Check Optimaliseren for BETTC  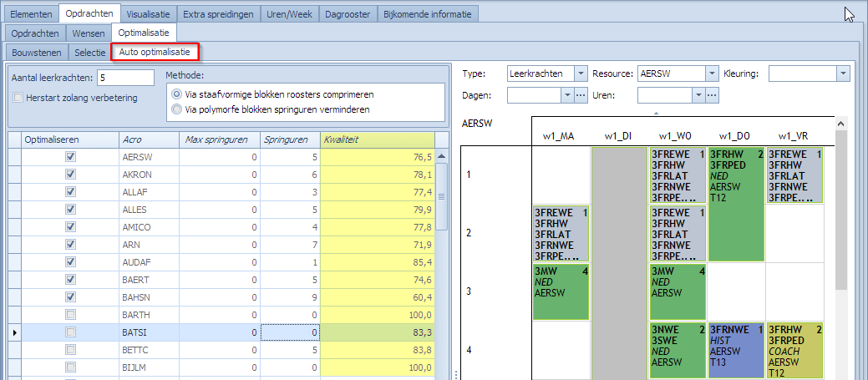pos(70,350)
